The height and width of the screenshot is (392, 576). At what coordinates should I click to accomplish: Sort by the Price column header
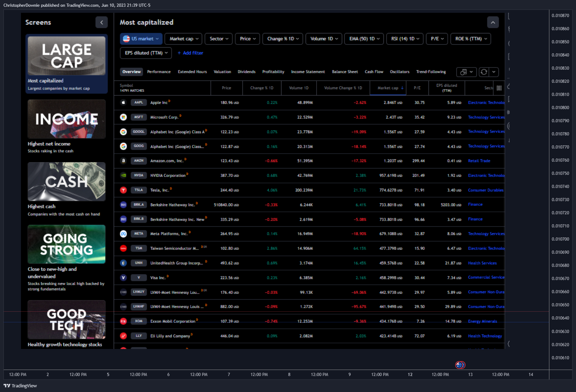tap(227, 88)
